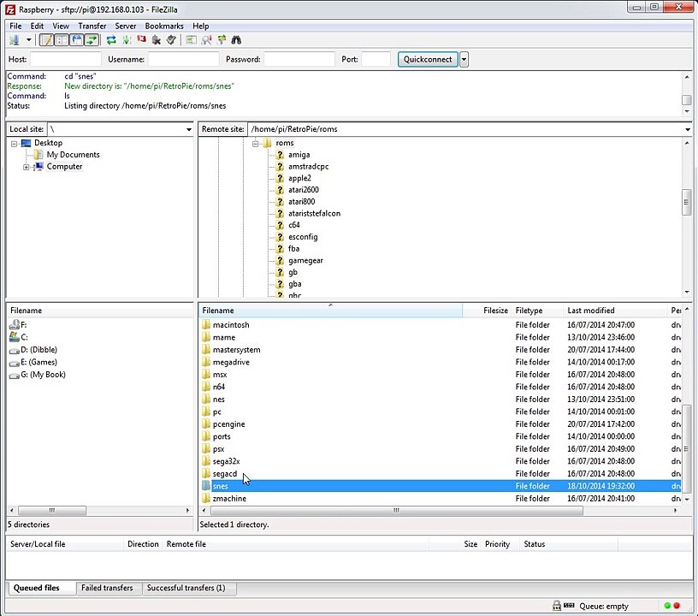Screen dimensions: 698x616
Task: Select the macintosh folder row
Action: [440, 325]
